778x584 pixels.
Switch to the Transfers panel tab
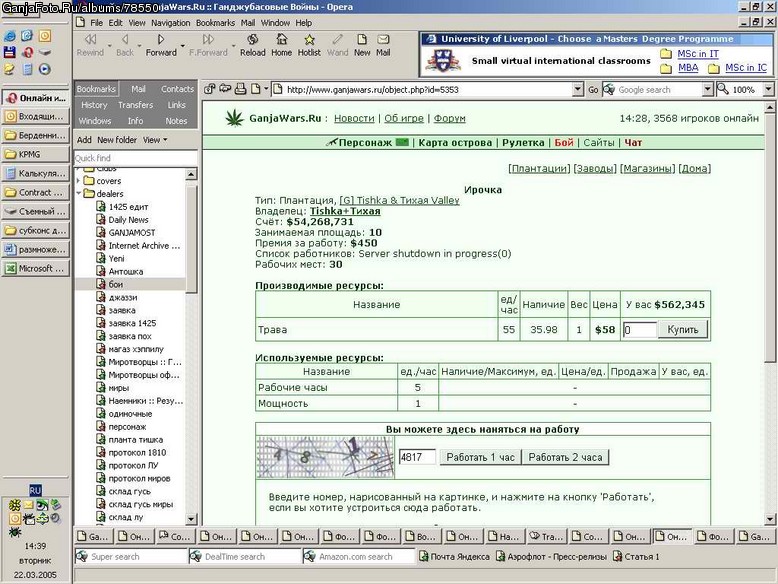[135, 105]
